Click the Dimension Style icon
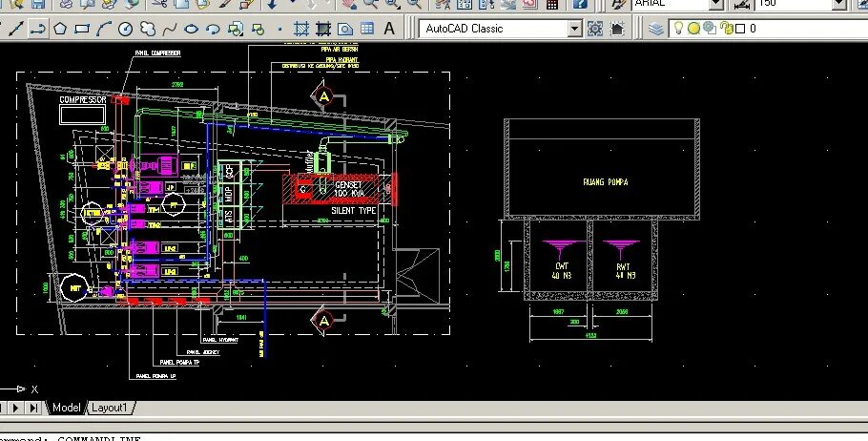This screenshot has width=868, height=441. pos(741,4)
